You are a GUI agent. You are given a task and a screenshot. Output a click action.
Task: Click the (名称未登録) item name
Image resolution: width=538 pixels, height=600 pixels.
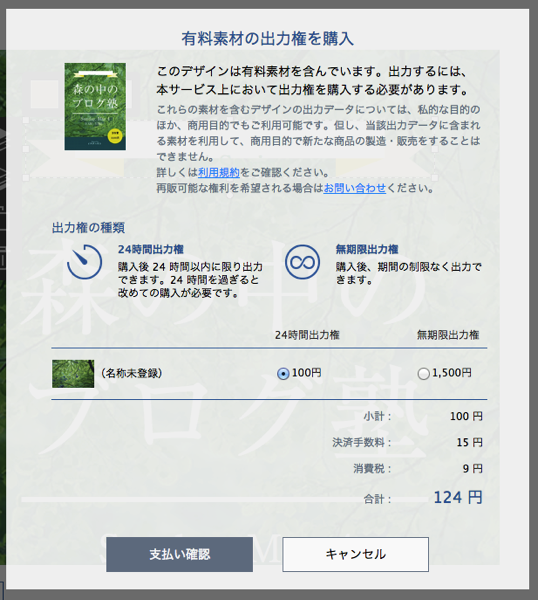[x=131, y=373]
